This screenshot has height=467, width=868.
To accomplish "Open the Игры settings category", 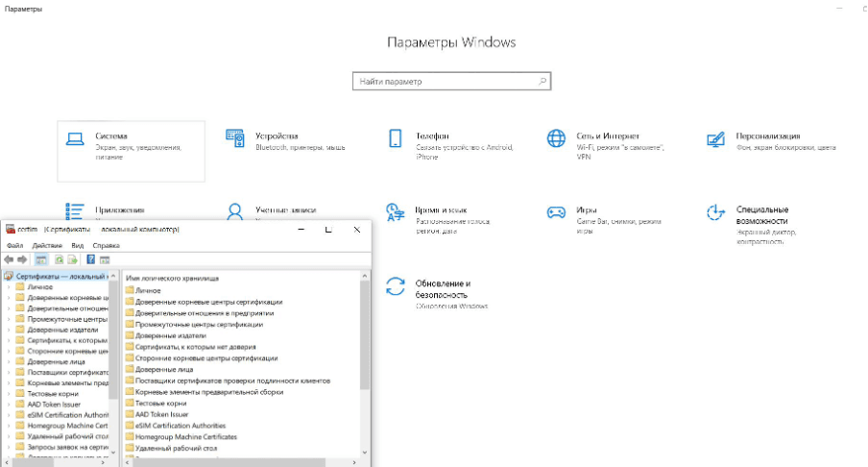I will click(x=604, y=219).
